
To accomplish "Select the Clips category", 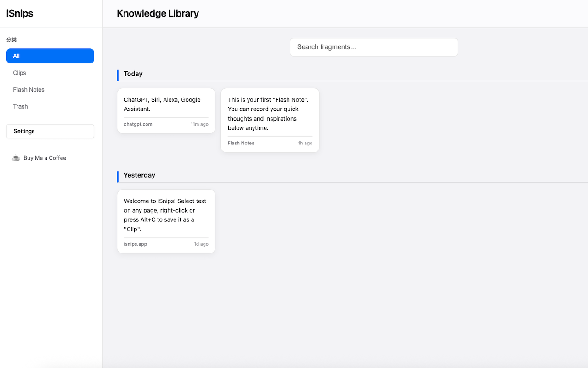I will pos(19,73).
